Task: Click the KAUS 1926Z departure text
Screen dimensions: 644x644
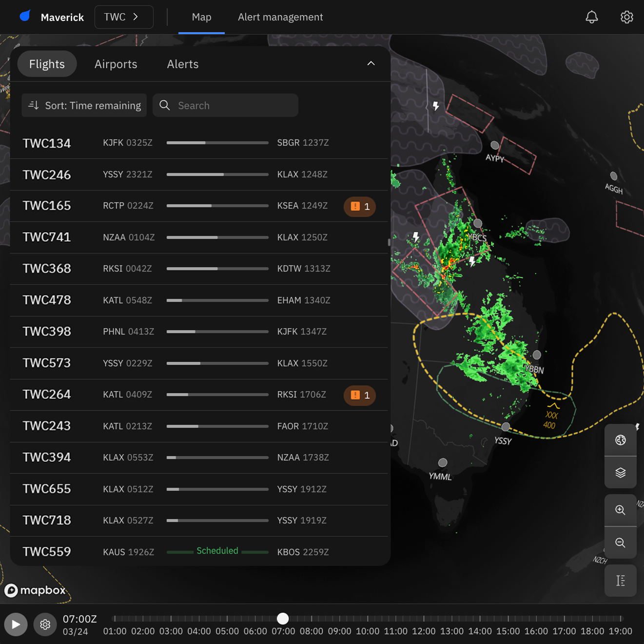Action: click(128, 552)
